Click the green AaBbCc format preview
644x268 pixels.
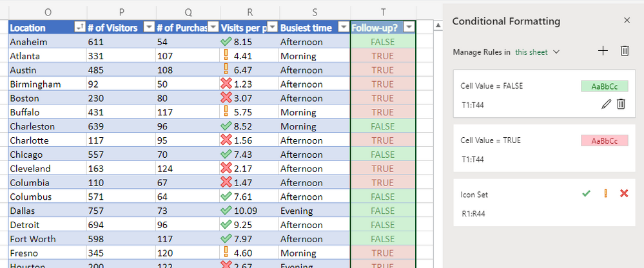[604, 86]
